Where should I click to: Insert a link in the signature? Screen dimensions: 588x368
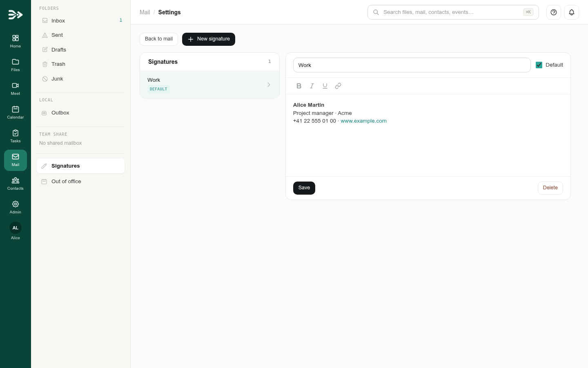click(338, 86)
